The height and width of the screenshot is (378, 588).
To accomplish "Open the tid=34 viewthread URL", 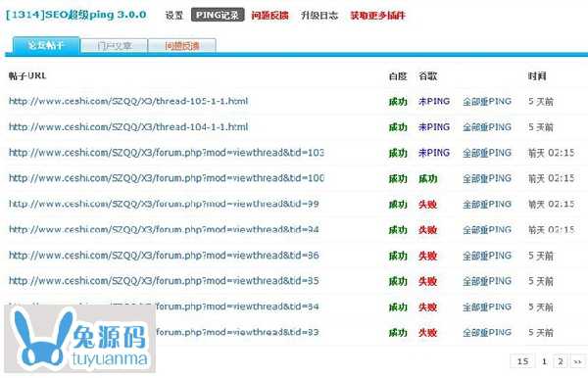I will (164, 307).
